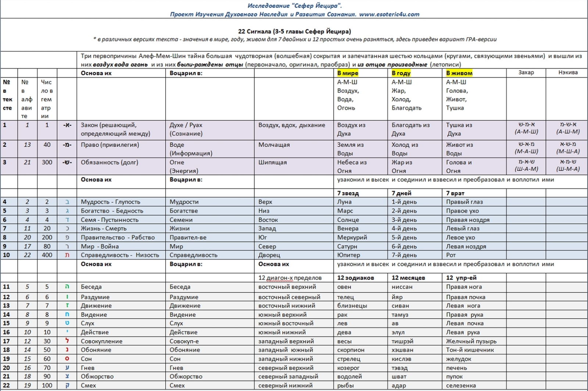Open the www.esoteric4u.com website link
This screenshot has width=588, height=391.
pos(389,14)
